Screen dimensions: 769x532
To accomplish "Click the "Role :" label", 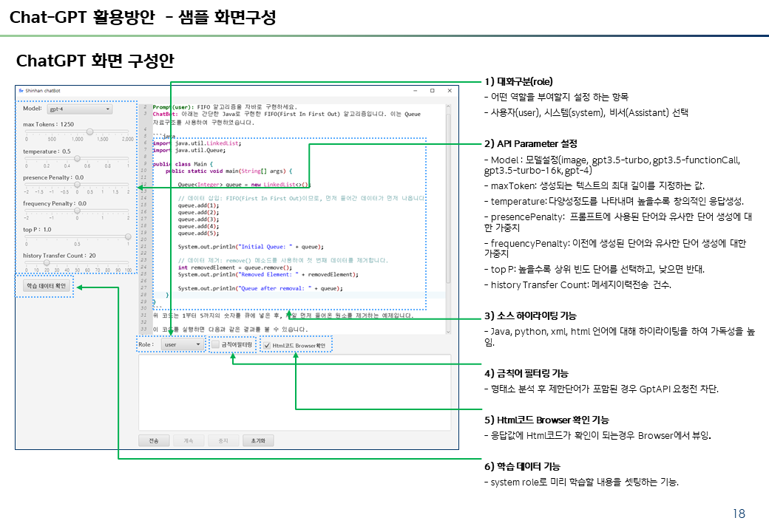I will 146,344.
